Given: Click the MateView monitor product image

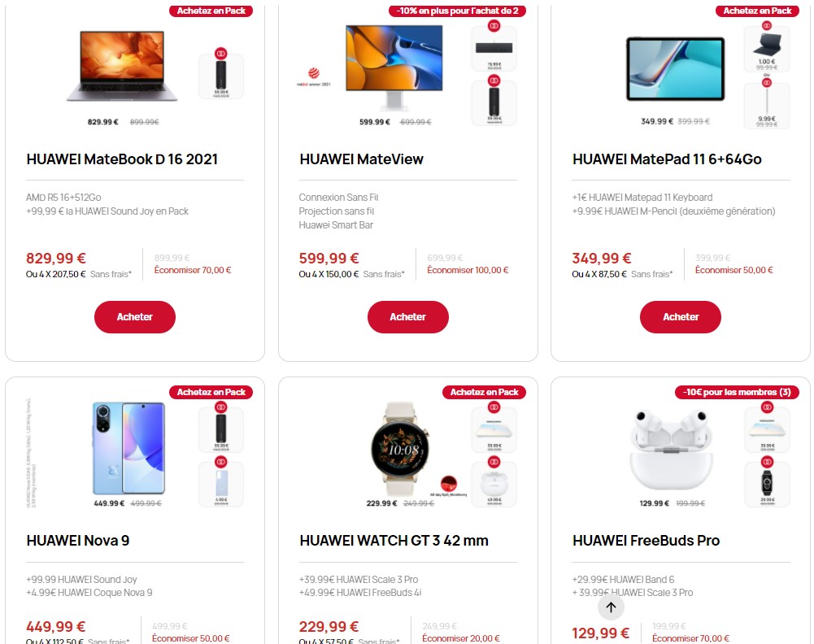Looking at the screenshot, I should click(394, 67).
